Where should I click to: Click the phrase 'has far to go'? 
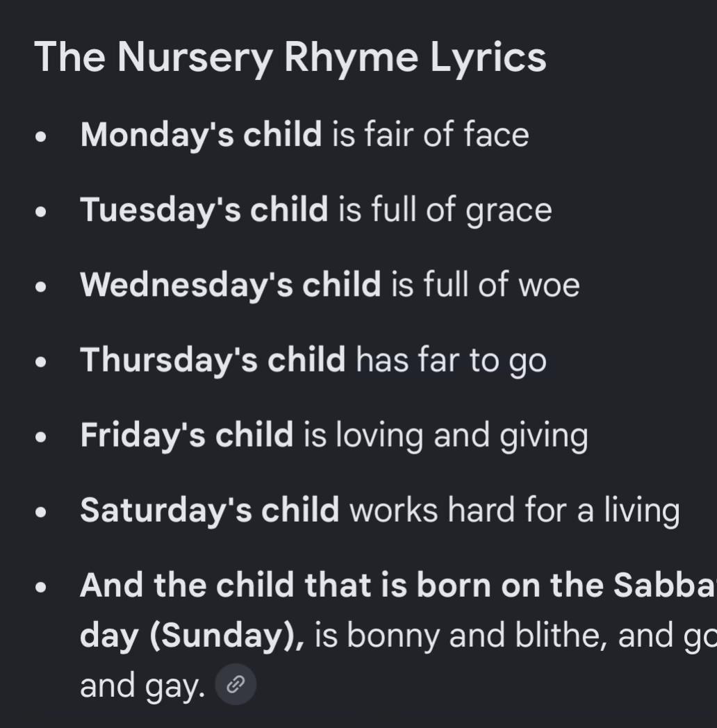(x=451, y=361)
